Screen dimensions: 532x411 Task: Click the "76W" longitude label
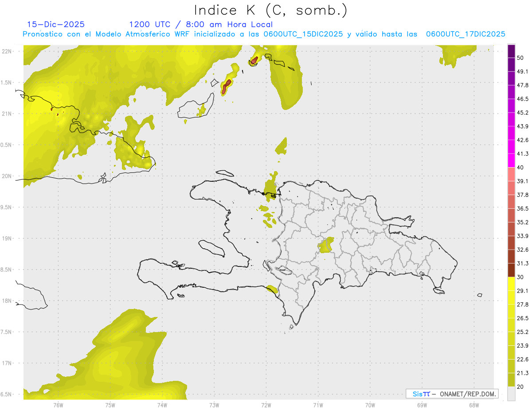point(58,405)
